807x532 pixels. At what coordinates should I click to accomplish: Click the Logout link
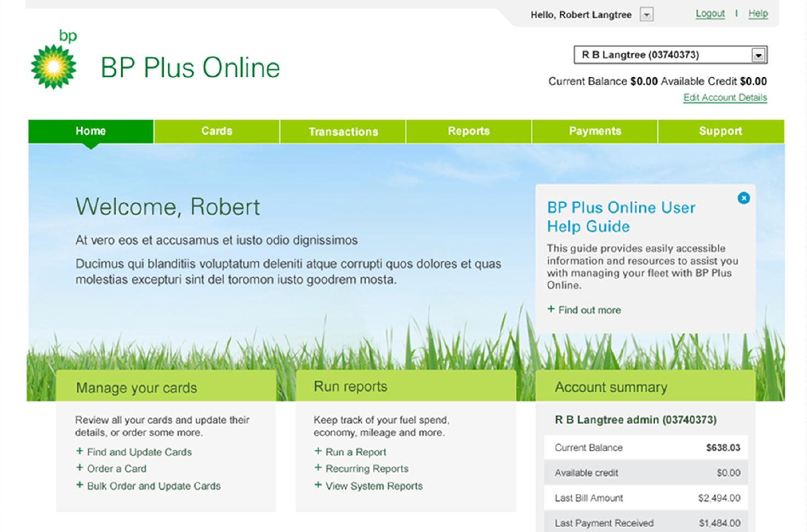pyautogui.click(x=710, y=14)
